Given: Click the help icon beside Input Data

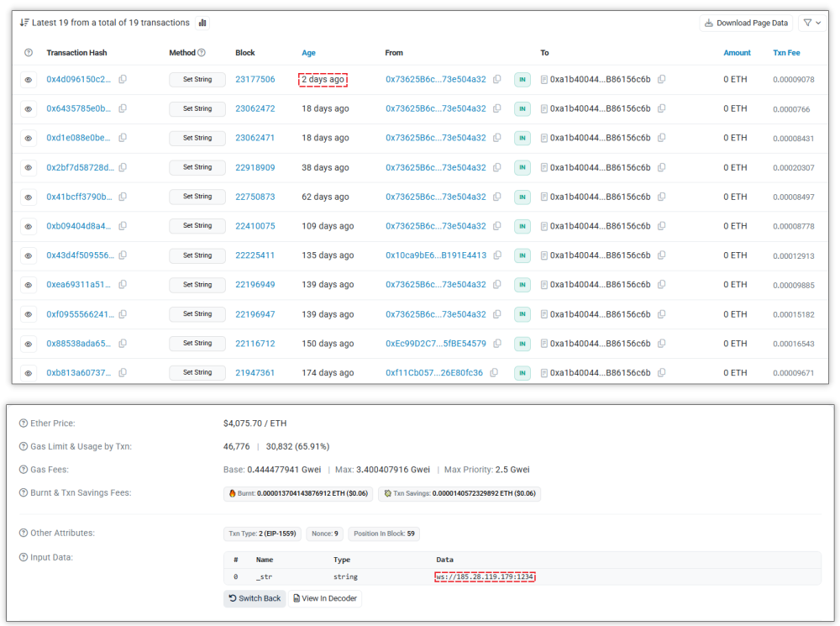Looking at the screenshot, I should pyautogui.click(x=23, y=556).
